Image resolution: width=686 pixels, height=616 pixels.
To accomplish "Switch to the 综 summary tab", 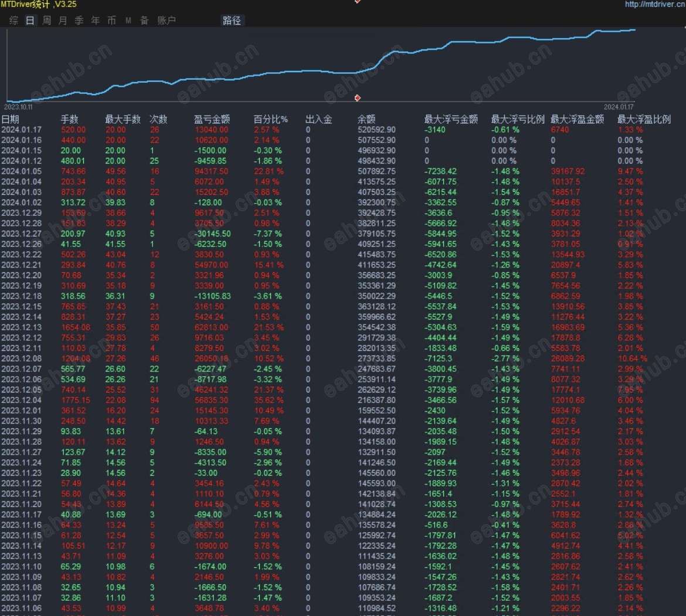I will [14, 21].
